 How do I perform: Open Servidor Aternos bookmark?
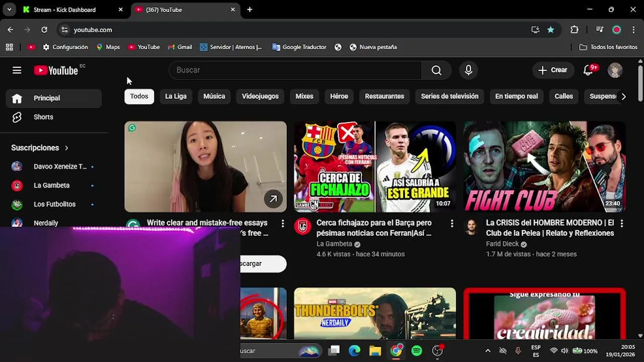tap(231, 47)
